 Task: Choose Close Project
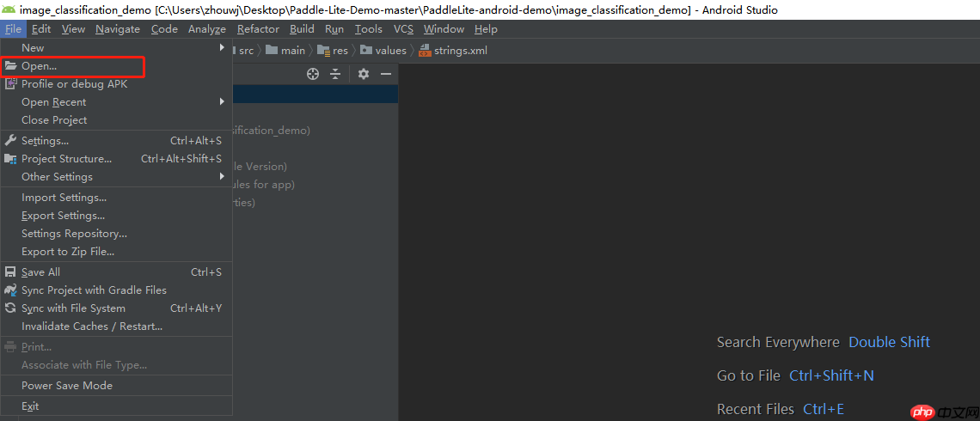[x=116, y=120]
